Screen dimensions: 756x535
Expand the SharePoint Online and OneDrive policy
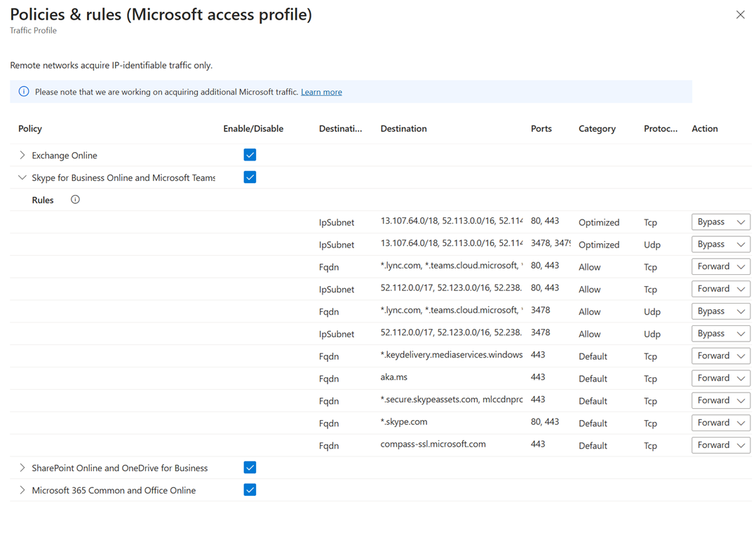22,467
